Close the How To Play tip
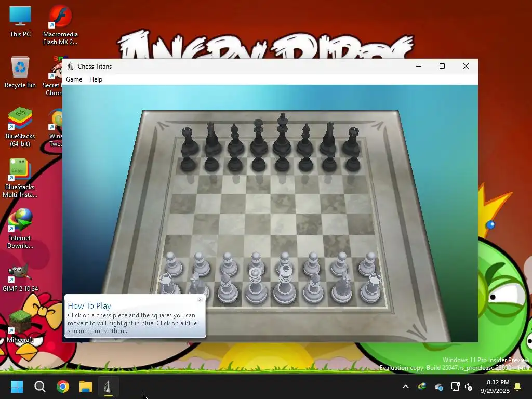532x399 pixels. click(200, 300)
